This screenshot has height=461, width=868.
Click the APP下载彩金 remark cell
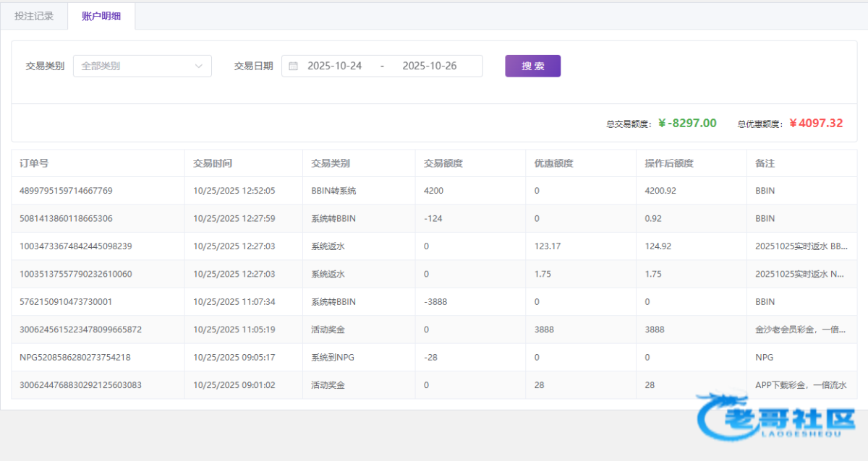point(800,385)
